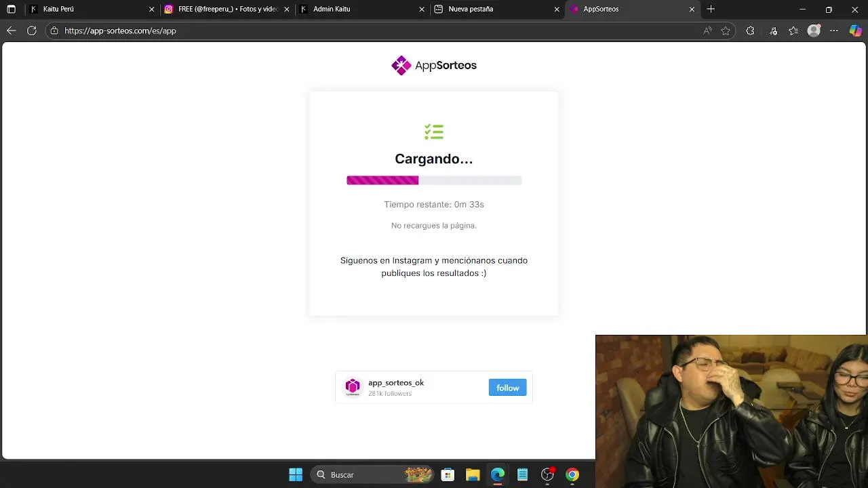Click 'Tiempo restante: 0m 33s' text
Screen dimensions: 868x488
[x=434, y=204]
